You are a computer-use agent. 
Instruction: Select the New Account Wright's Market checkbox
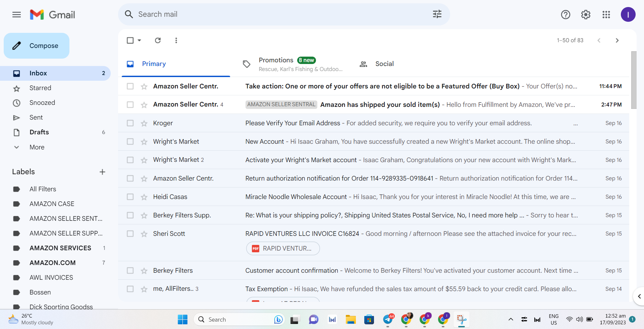click(130, 141)
